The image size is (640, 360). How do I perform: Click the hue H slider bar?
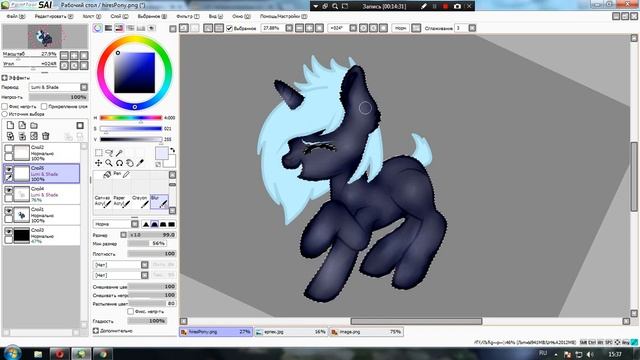click(131, 118)
